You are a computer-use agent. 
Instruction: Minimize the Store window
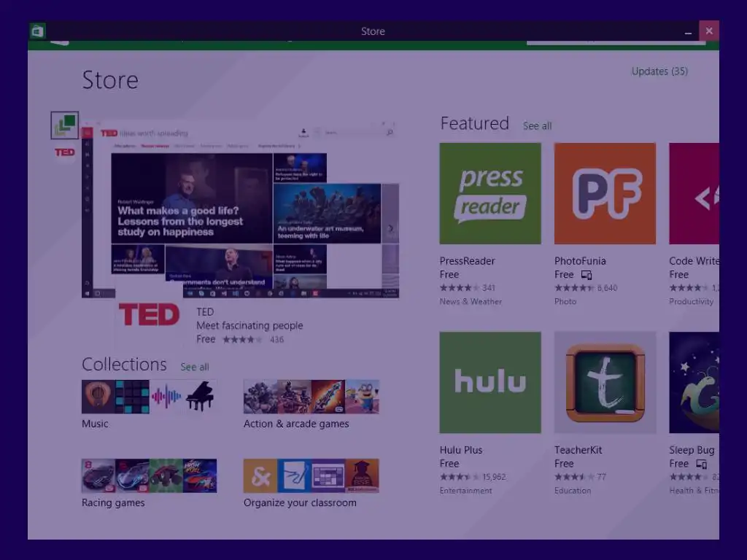click(x=688, y=31)
